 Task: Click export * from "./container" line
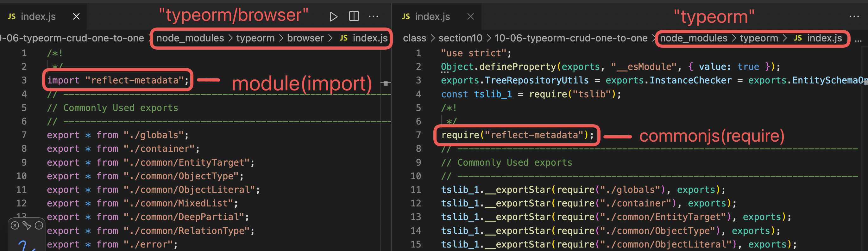123,149
